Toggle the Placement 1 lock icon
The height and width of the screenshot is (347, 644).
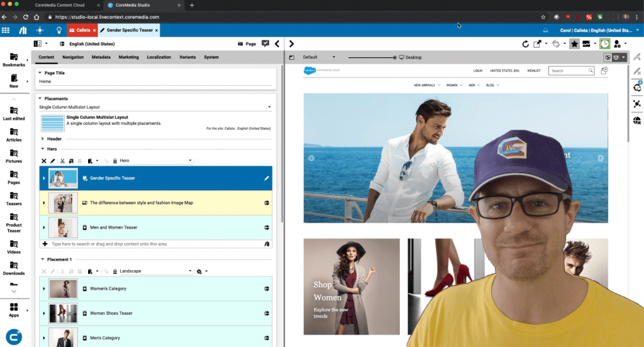[115, 271]
